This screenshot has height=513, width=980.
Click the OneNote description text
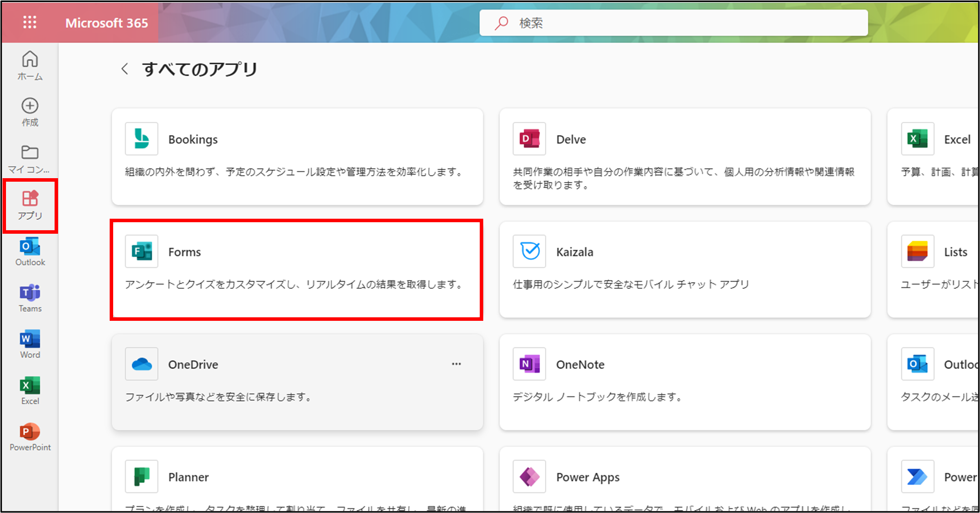click(x=597, y=397)
